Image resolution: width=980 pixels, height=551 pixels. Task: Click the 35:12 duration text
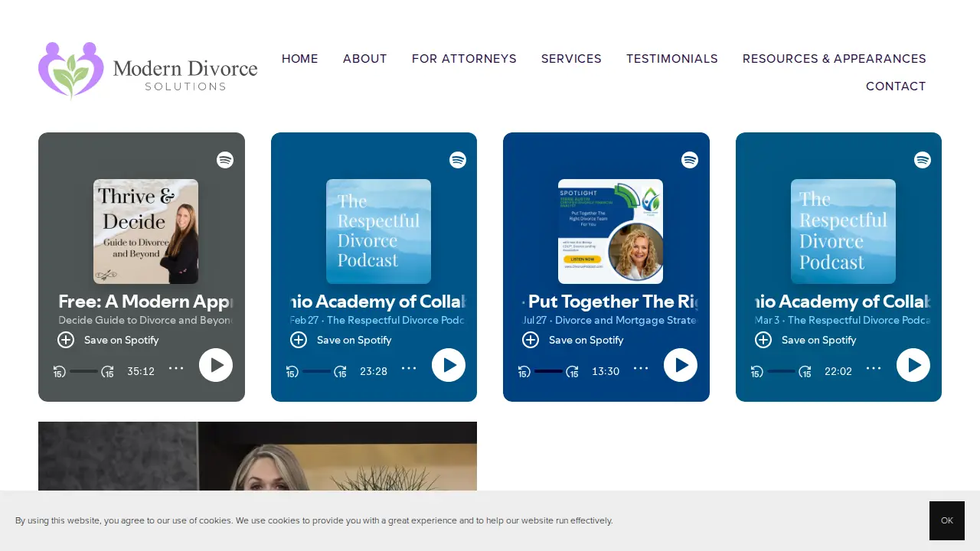click(141, 372)
